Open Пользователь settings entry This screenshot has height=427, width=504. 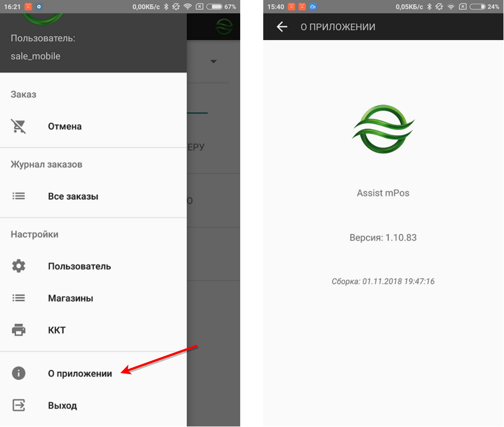(x=79, y=266)
